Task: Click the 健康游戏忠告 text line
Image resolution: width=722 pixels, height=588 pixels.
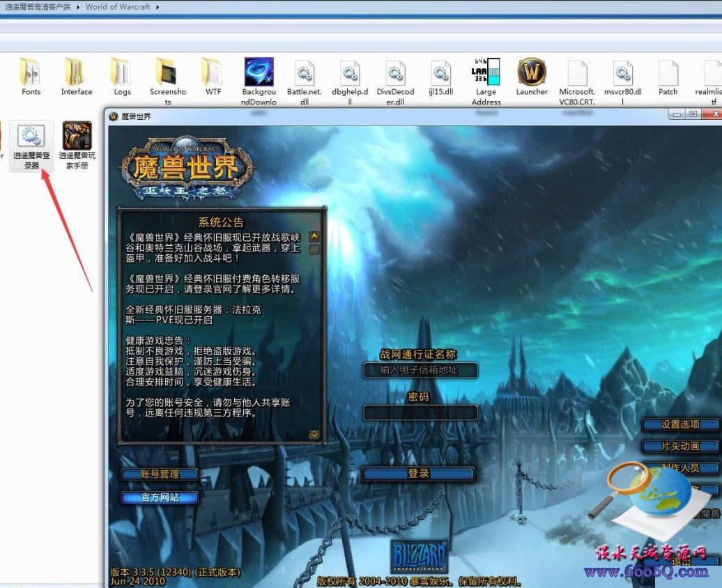Action: pos(158,341)
